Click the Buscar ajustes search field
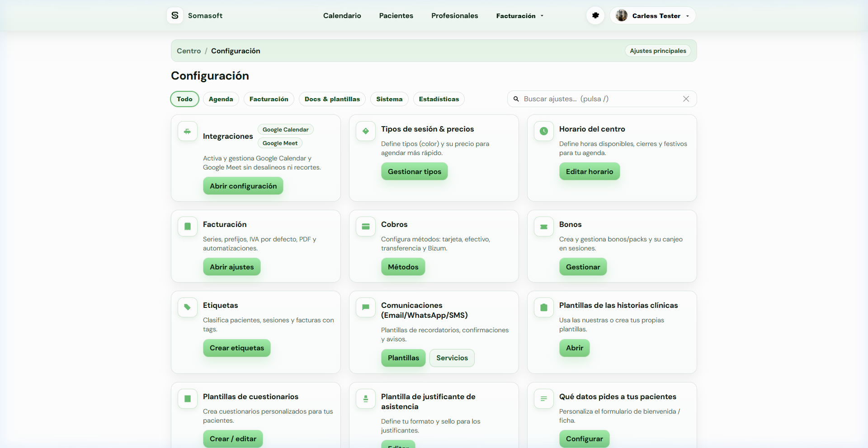The width and height of the screenshot is (868, 448). click(x=588, y=99)
